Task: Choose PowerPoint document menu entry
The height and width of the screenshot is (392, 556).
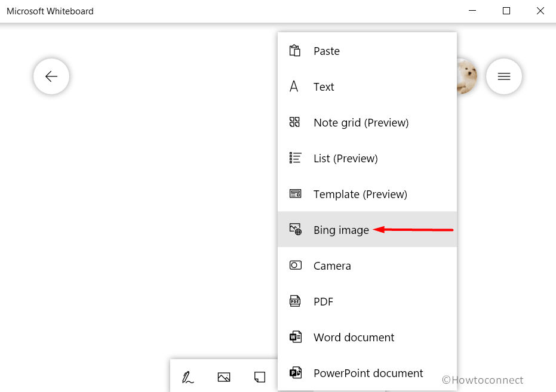Action: pyautogui.click(x=367, y=373)
